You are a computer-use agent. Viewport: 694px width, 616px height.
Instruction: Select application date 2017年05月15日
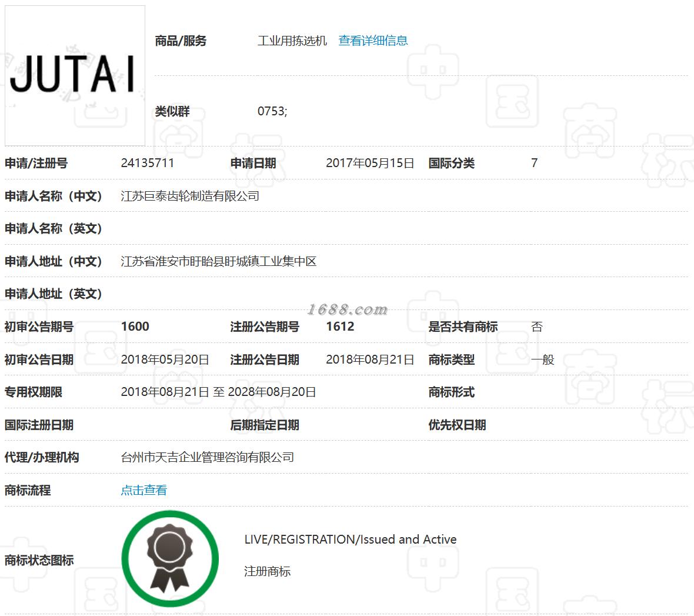(x=370, y=163)
